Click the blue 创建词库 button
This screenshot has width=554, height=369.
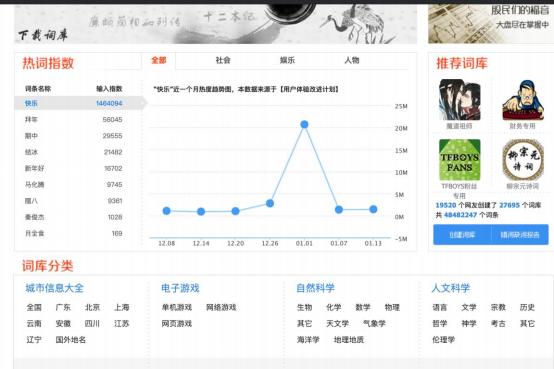pos(462,235)
